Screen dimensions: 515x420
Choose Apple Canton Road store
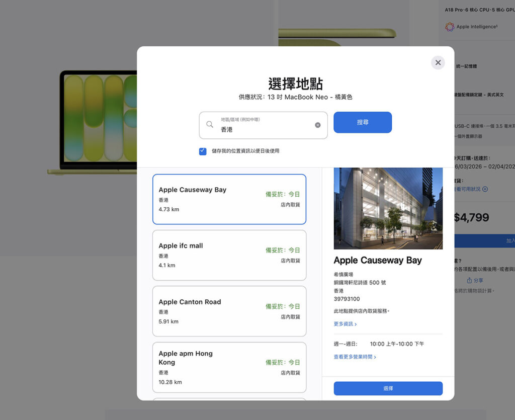(x=229, y=311)
